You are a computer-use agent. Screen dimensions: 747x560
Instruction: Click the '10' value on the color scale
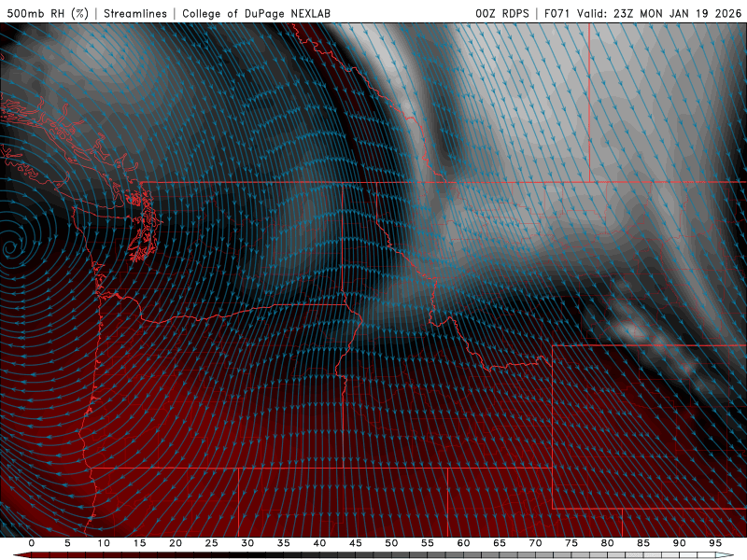click(104, 543)
